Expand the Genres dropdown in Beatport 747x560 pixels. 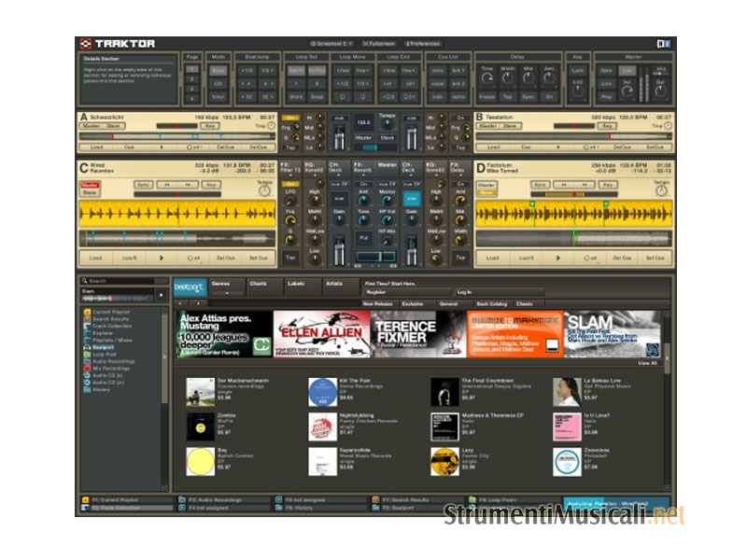(x=225, y=287)
